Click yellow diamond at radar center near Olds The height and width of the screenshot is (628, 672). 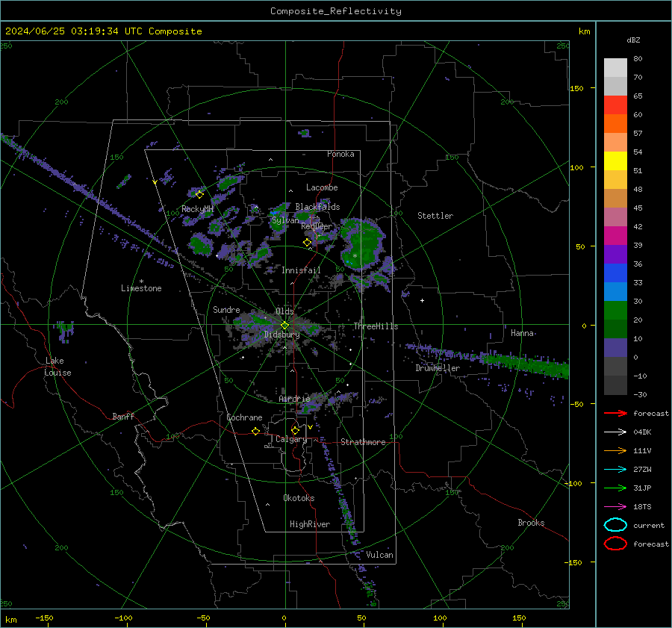pyautogui.click(x=284, y=326)
